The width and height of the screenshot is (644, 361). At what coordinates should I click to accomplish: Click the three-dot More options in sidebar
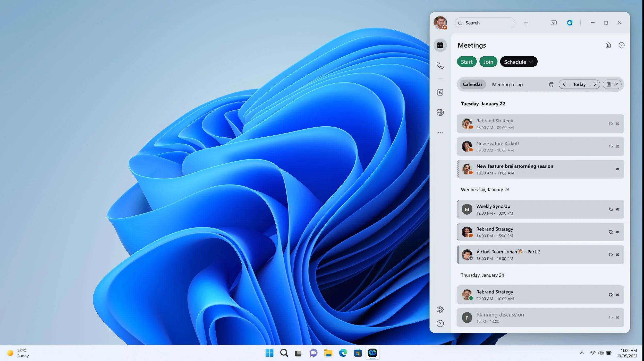(440, 132)
